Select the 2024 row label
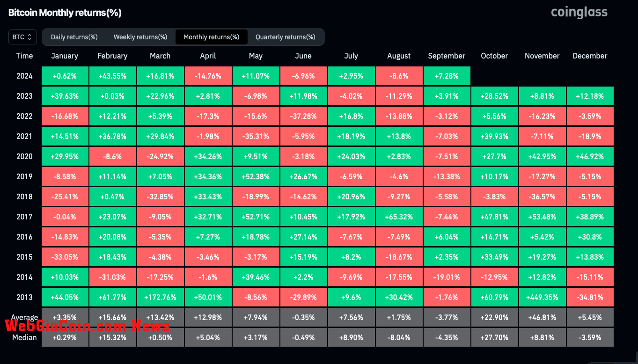Image resolution: width=638 pixels, height=364 pixels. [x=24, y=76]
